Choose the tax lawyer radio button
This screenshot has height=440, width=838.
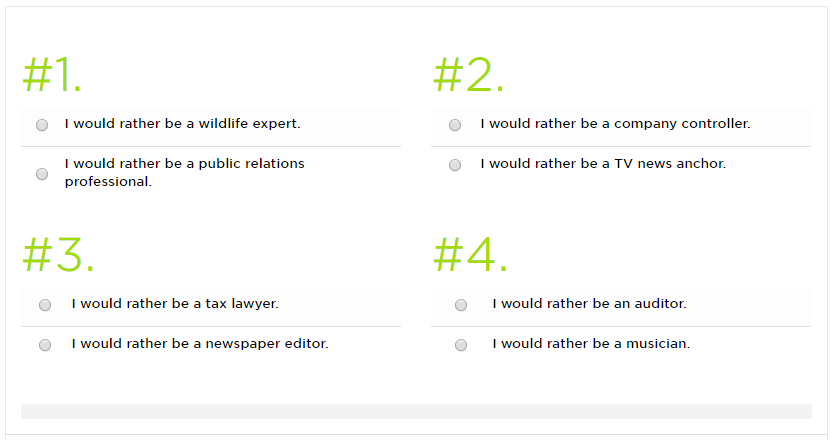coord(45,305)
